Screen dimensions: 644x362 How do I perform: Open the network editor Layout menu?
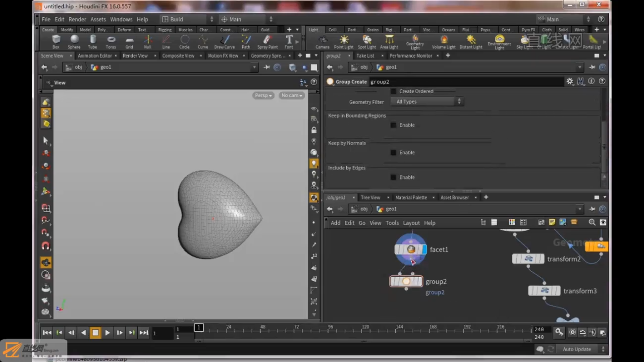411,223
